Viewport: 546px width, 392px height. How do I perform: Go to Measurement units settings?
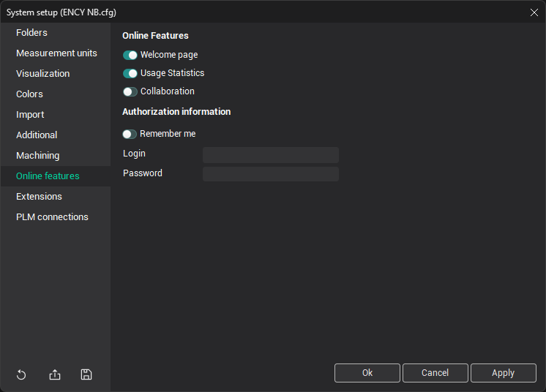coord(56,53)
